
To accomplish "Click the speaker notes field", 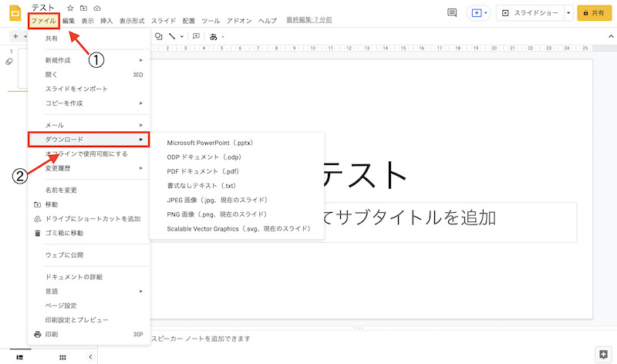I will pos(308,339).
